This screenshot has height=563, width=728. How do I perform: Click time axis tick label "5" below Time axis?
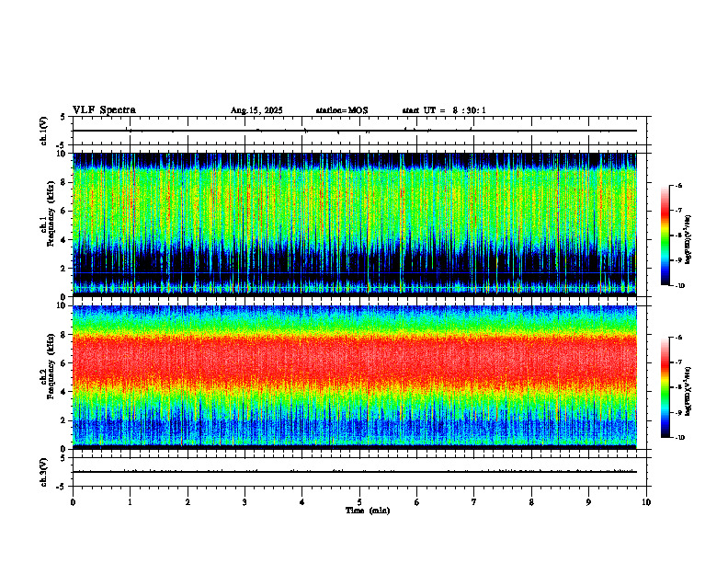coord(359,502)
